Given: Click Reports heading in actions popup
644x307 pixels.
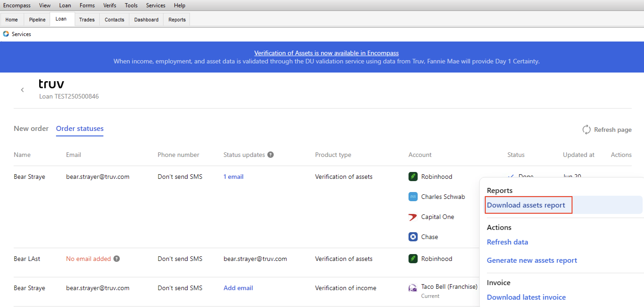Looking at the screenshot, I should click(x=500, y=190).
